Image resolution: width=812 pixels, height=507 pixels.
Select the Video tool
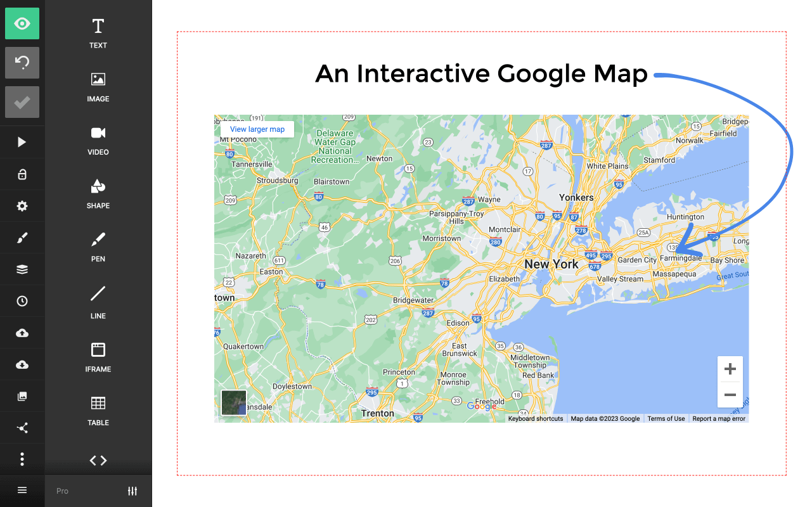tap(98, 141)
